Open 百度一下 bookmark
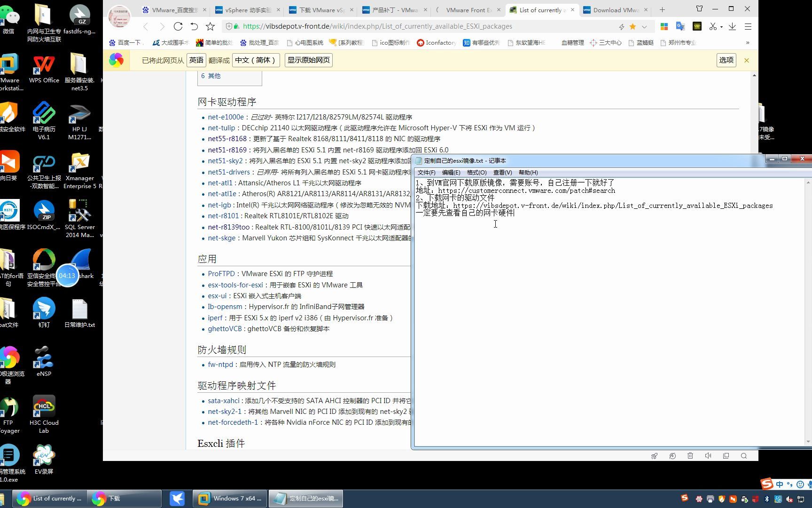The height and width of the screenshot is (508, 812). 126,42
